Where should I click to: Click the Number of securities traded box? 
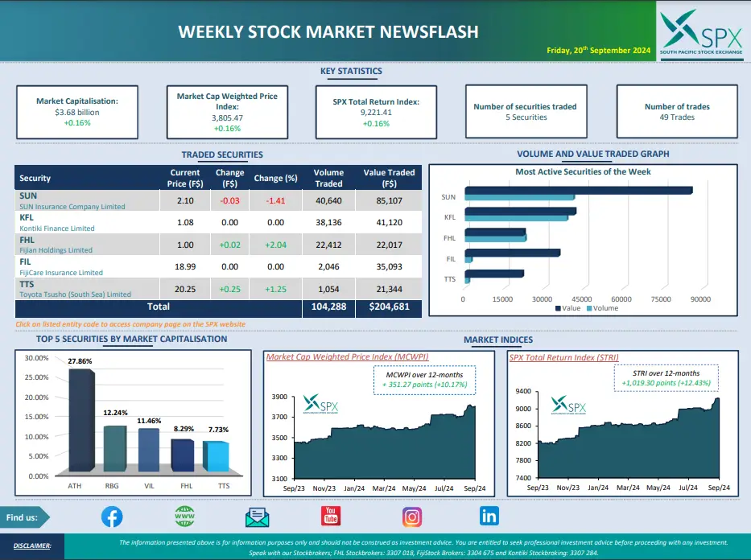[x=526, y=112]
